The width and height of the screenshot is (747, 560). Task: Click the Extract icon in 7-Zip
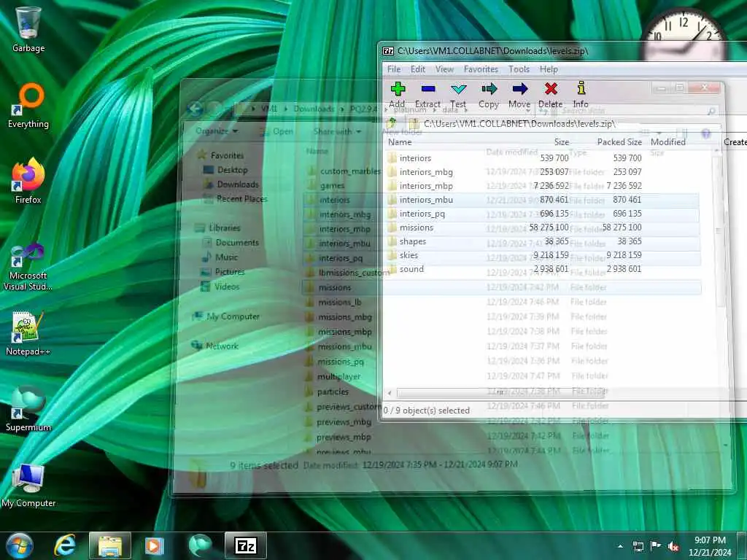coord(427,95)
